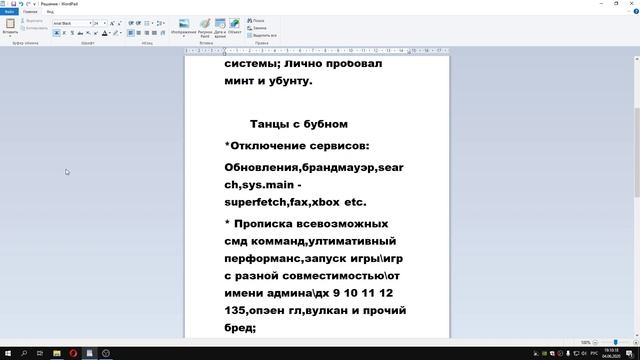
Task: Open Windows taskbar search
Action: [24, 353]
